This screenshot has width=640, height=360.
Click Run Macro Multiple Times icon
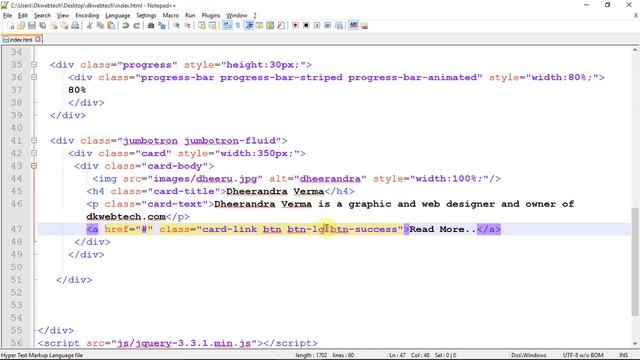327,26
